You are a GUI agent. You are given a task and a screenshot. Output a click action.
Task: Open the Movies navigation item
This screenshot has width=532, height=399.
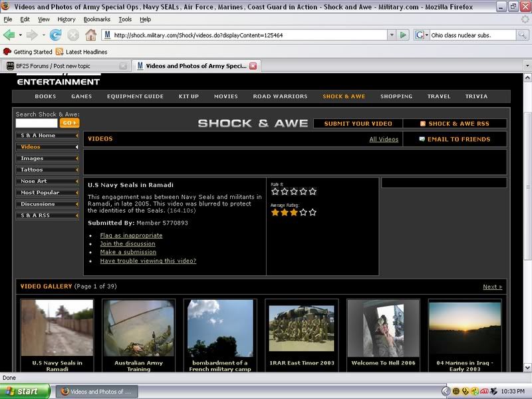point(226,96)
